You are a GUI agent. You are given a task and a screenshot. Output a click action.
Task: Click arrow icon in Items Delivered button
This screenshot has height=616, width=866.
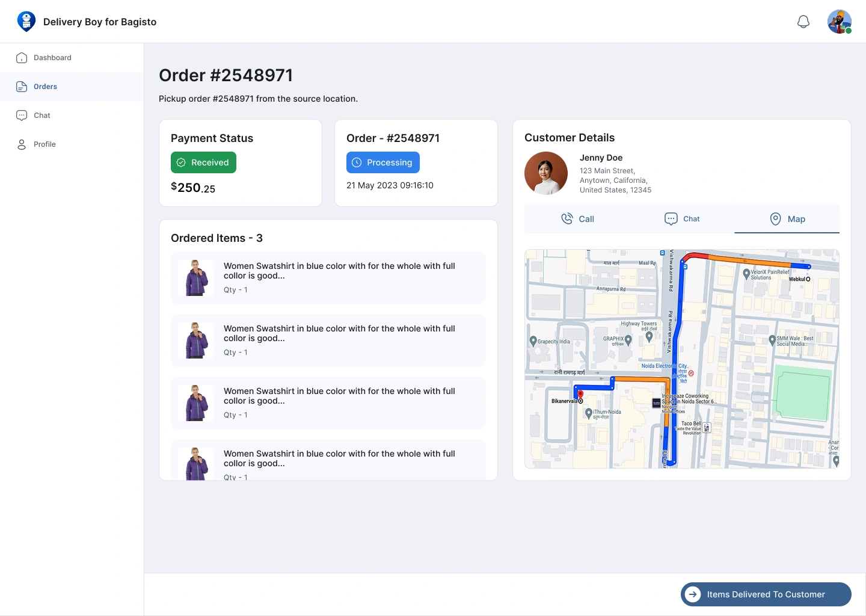click(693, 594)
